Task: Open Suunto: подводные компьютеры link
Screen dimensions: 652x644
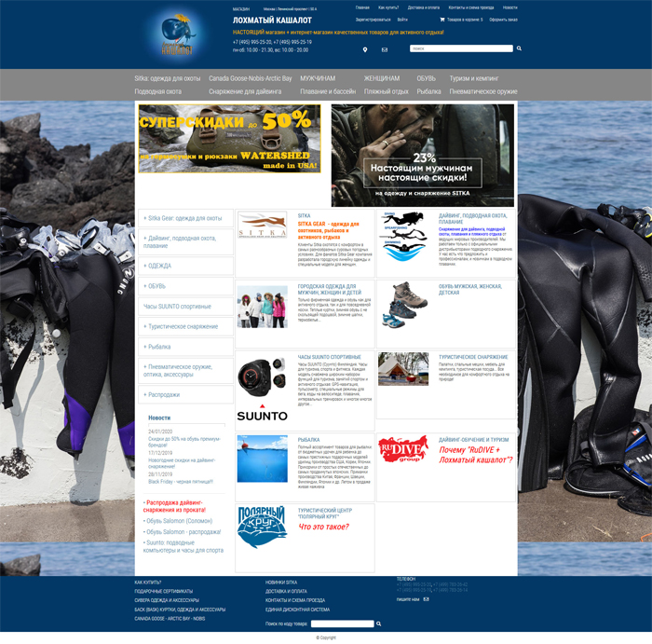Action: pos(183,546)
